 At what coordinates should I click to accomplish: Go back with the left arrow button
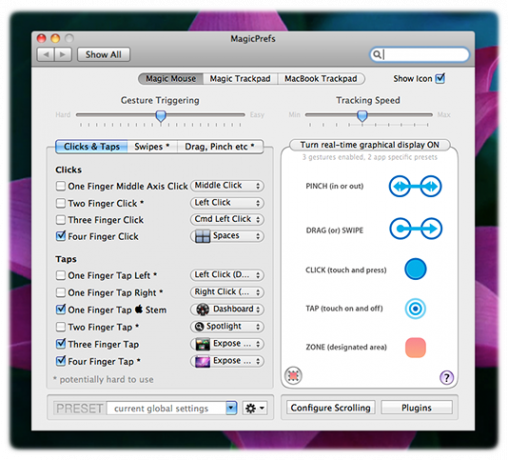tap(46, 54)
